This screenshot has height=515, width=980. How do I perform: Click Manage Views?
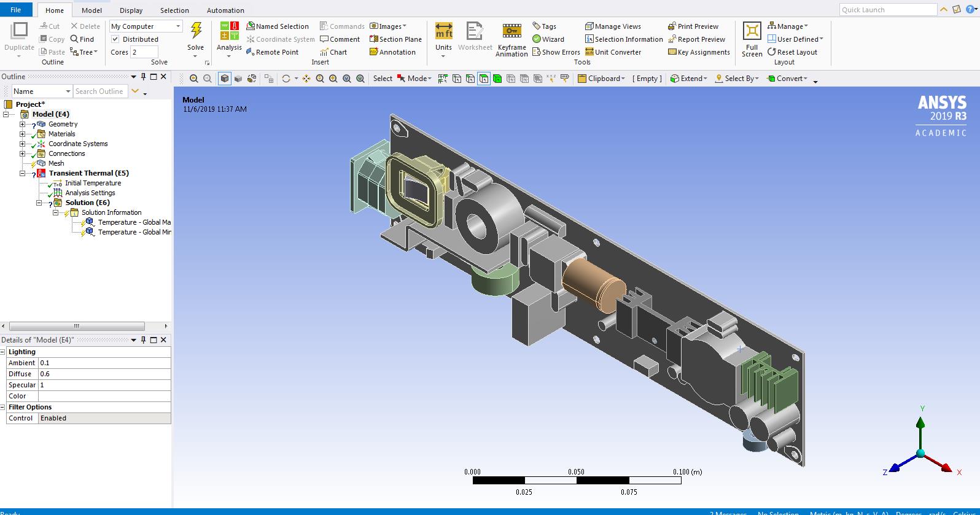click(613, 26)
